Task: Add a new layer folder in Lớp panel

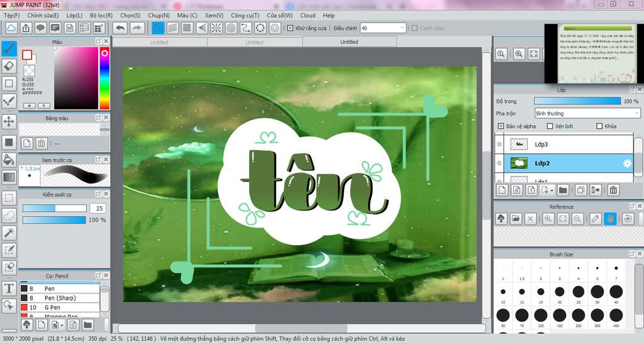Action: pos(563,190)
